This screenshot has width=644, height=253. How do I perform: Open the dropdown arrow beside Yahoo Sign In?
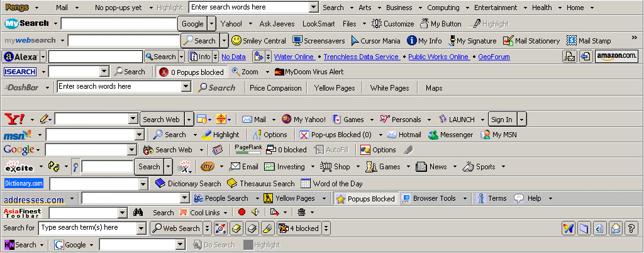[x=521, y=119]
